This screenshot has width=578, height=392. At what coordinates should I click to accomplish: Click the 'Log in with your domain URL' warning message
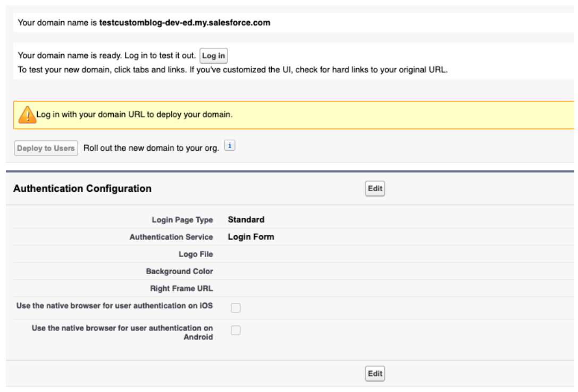pos(135,115)
